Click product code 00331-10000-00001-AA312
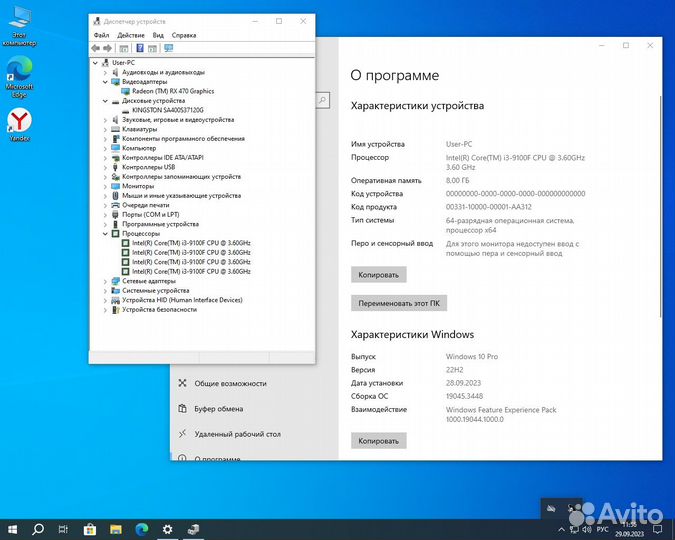Image resolution: width=675 pixels, height=540 pixels. [x=489, y=207]
